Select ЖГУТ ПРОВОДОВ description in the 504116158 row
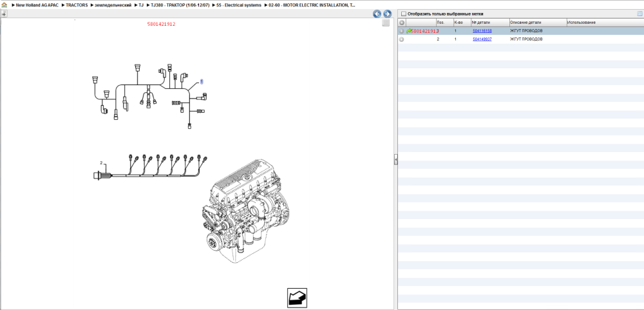 click(526, 31)
